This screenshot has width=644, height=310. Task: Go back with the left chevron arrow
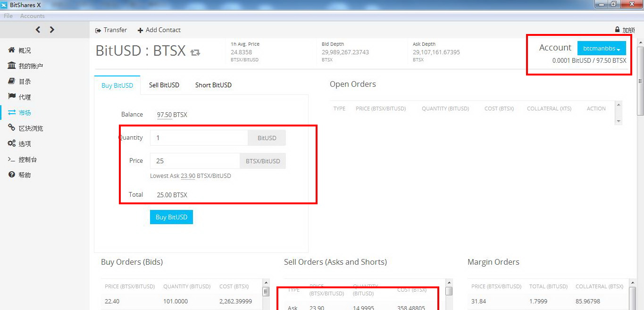(38, 30)
